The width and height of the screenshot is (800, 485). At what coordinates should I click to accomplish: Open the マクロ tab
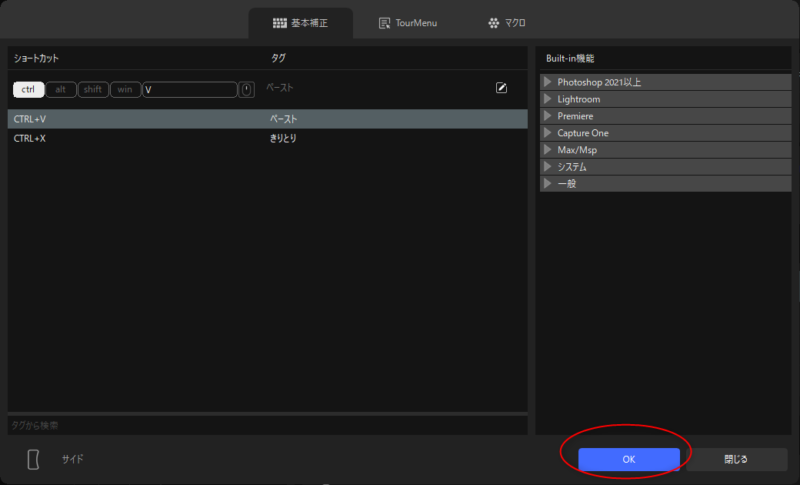507,23
